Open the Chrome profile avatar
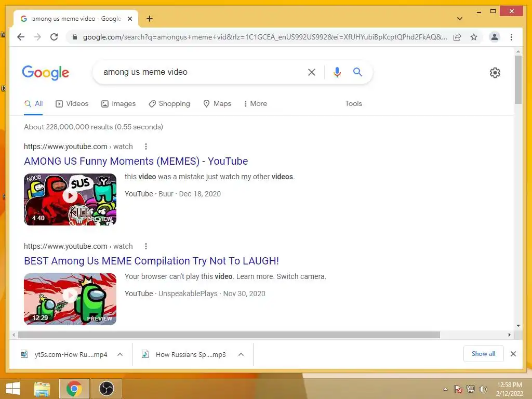The width and height of the screenshot is (532, 399). click(495, 37)
